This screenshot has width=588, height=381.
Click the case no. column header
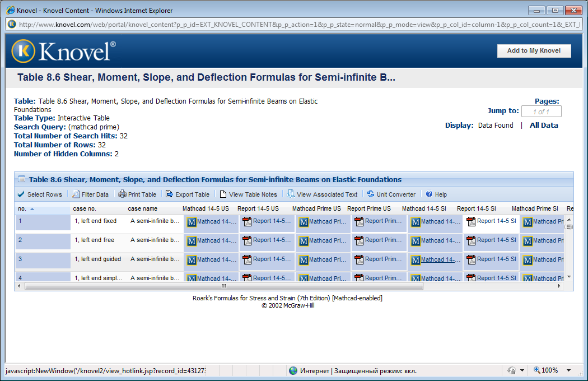coord(85,208)
